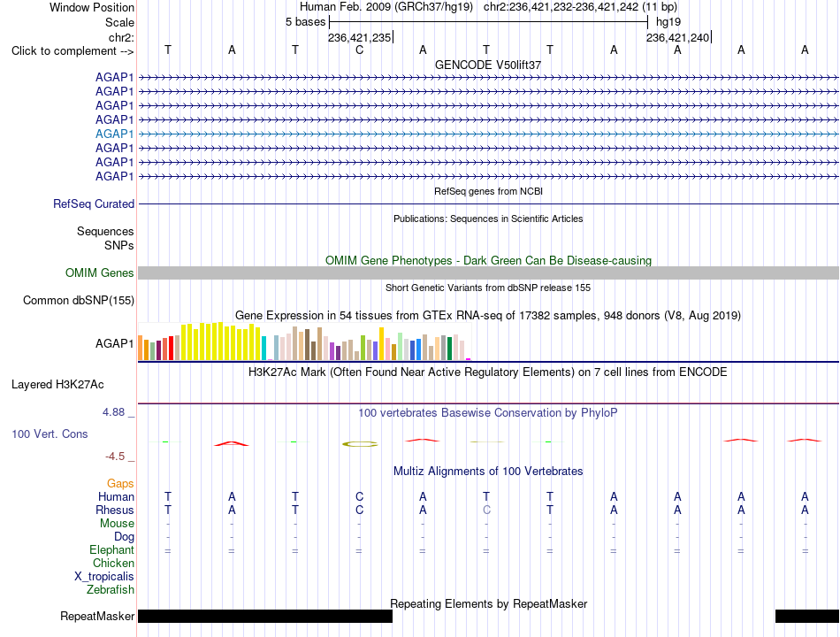The width and height of the screenshot is (840, 637).
Task: Open 'Publications: Sequences in Scientific Articles' title
Action: coord(488,219)
